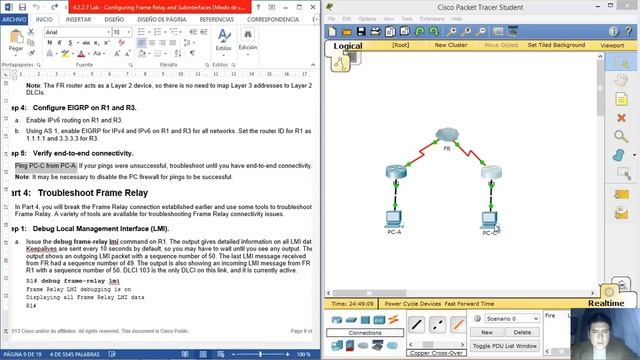640x360 pixels.
Task: Click the Copy icon under Cut in Word
Action: pos(31,42)
